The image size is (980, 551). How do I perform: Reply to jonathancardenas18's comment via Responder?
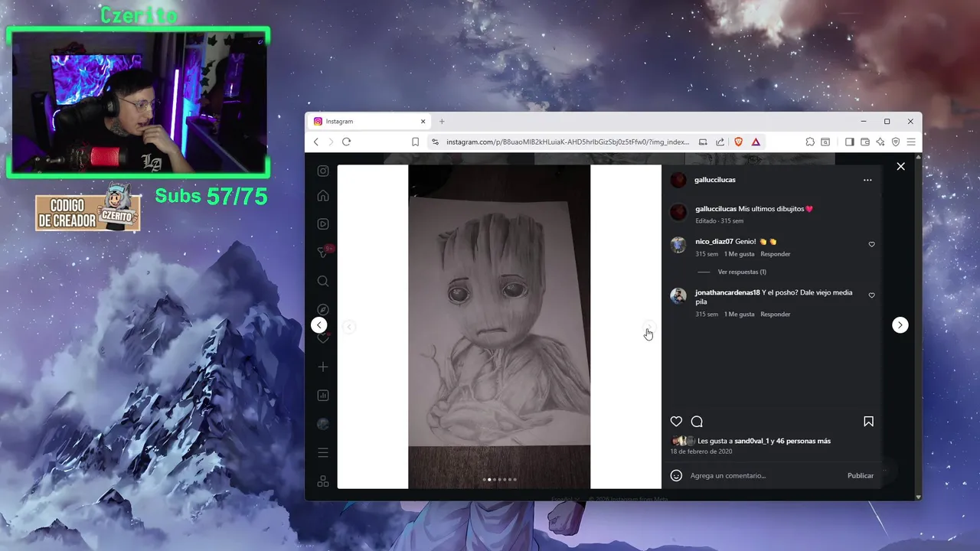click(776, 315)
